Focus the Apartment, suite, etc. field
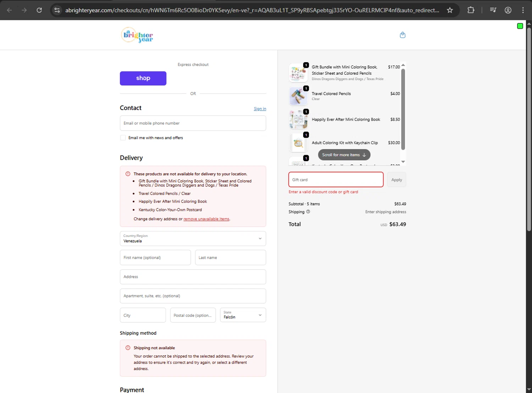Image resolution: width=532 pixels, height=393 pixels. pyautogui.click(x=193, y=296)
